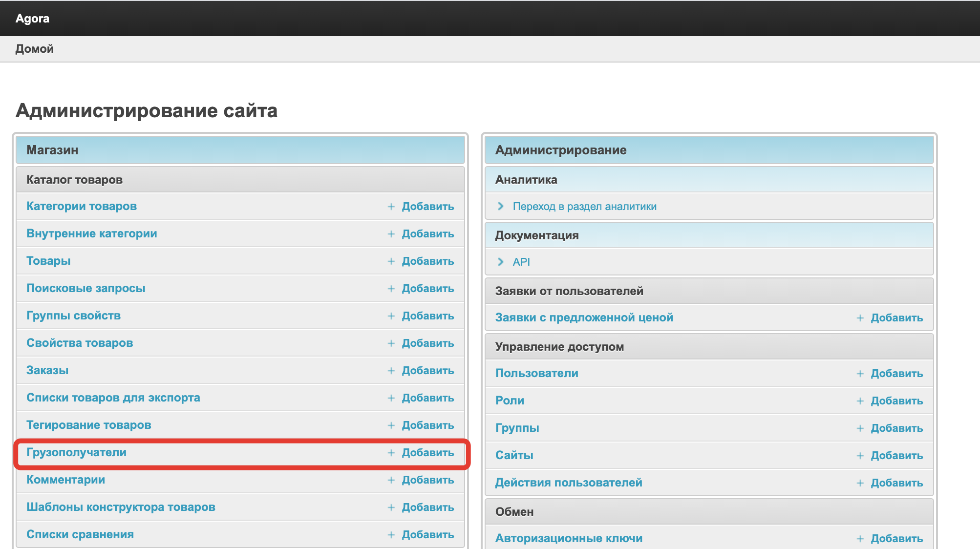Open Грузополучатели list
This screenshot has height=549, width=980.
click(76, 452)
